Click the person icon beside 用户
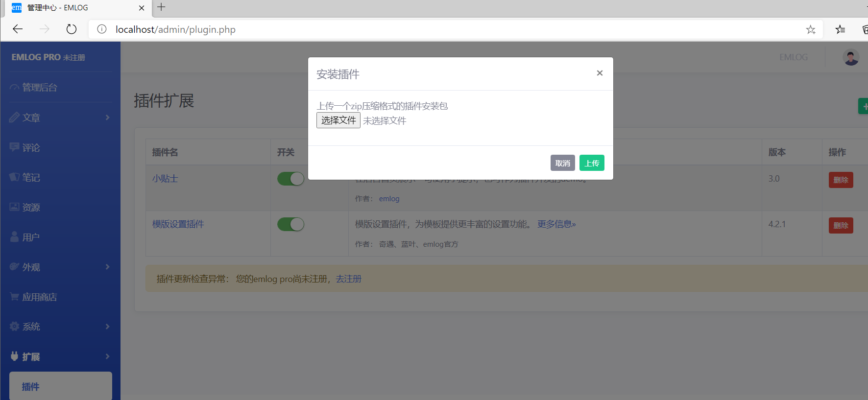This screenshot has height=400, width=868. (x=14, y=236)
